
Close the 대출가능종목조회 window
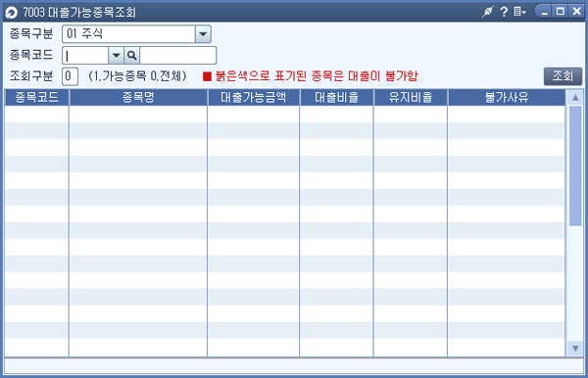[x=576, y=12]
